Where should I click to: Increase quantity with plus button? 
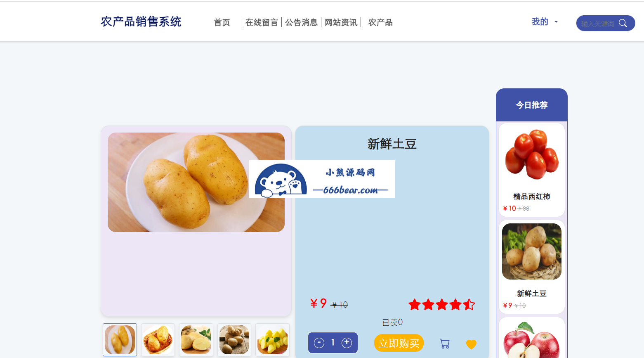(x=347, y=343)
